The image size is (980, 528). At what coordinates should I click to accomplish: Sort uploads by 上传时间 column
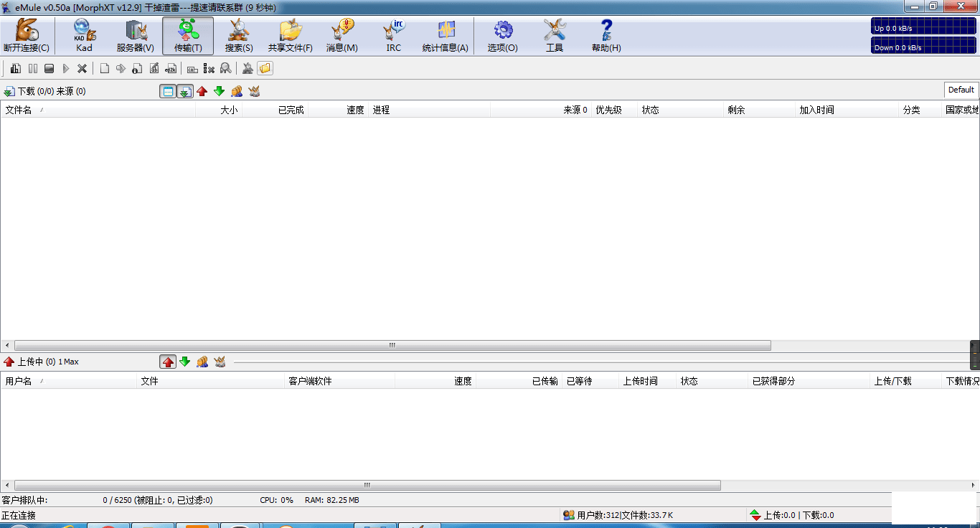648,381
